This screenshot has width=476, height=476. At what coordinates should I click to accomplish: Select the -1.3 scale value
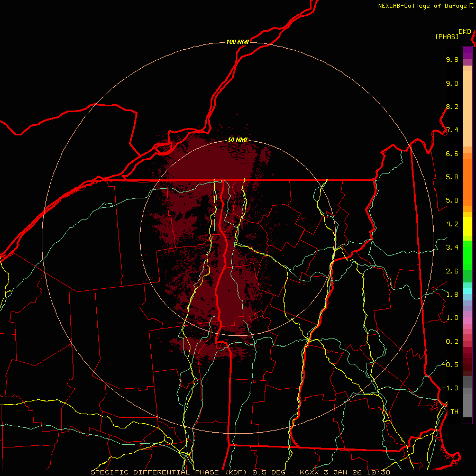pyautogui.click(x=450, y=388)
